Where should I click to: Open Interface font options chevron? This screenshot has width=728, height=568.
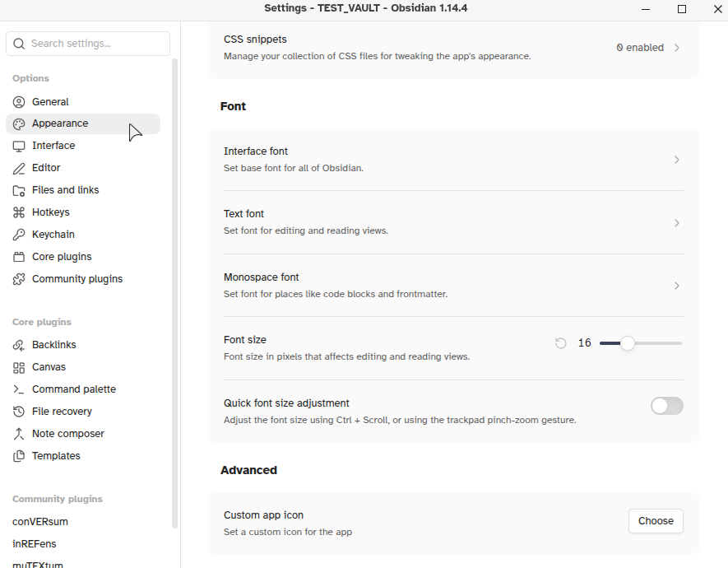click(677, 160)
